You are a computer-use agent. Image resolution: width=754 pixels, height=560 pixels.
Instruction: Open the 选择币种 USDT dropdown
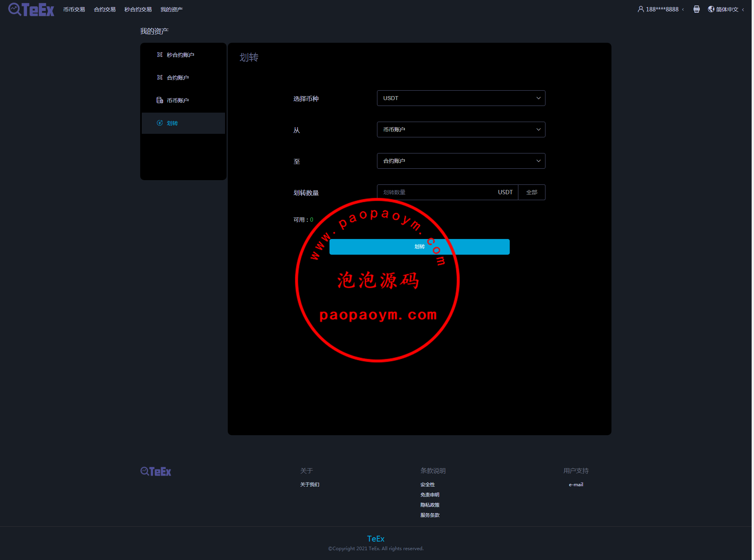[461, 98]
